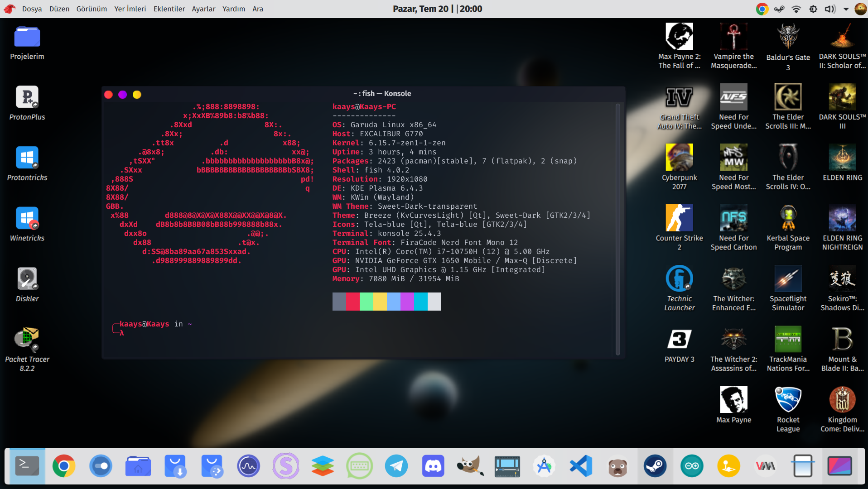Click the pink-purple gradient screen dock icon
The height and width of the screenshot is (489, 868).
click(x=839, y=466)
